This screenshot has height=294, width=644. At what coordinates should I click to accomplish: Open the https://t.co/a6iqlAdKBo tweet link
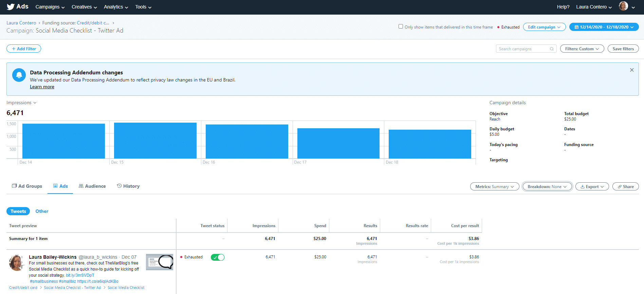click(98, 281)
